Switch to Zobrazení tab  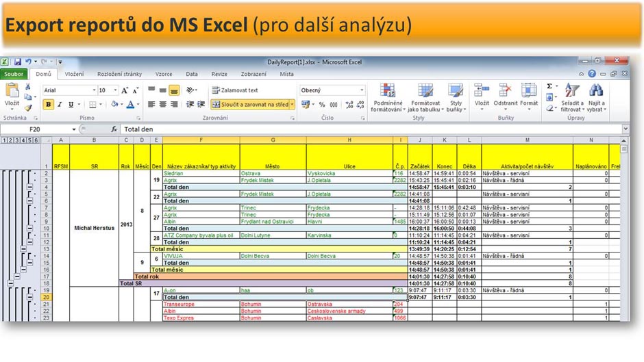[253, 74]
